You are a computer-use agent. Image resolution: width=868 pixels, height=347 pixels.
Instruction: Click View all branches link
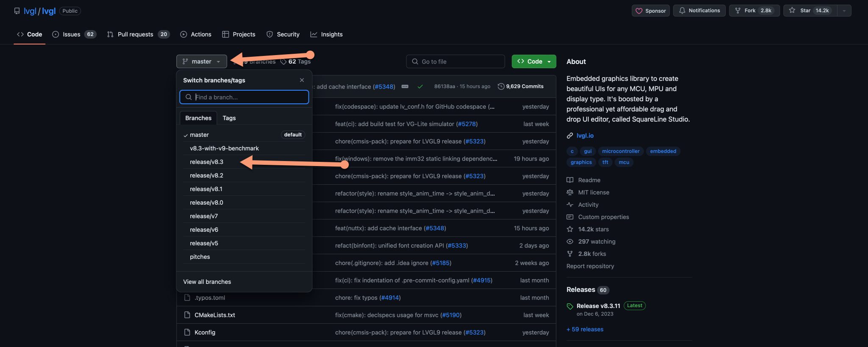(207, 282)
